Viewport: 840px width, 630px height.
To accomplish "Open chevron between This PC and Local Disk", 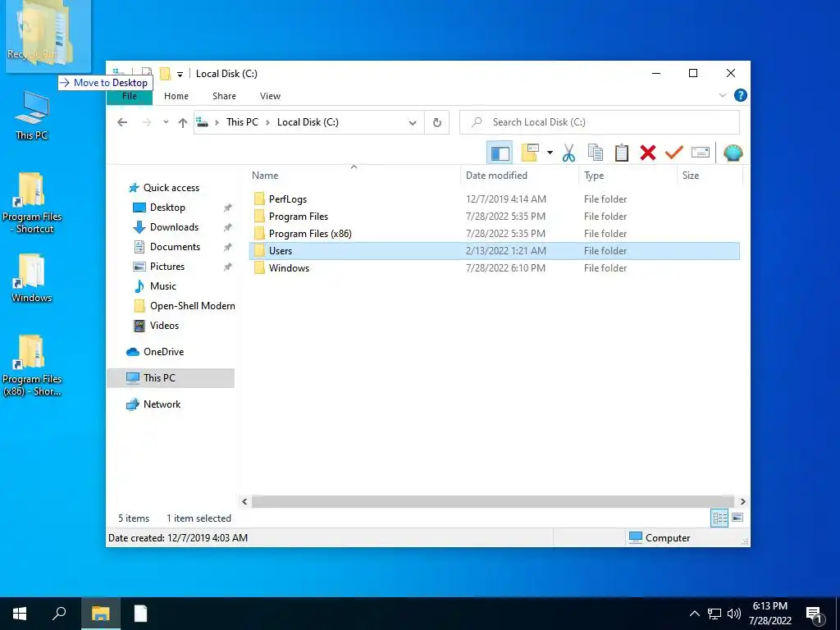I will click(x=267, y=122).
